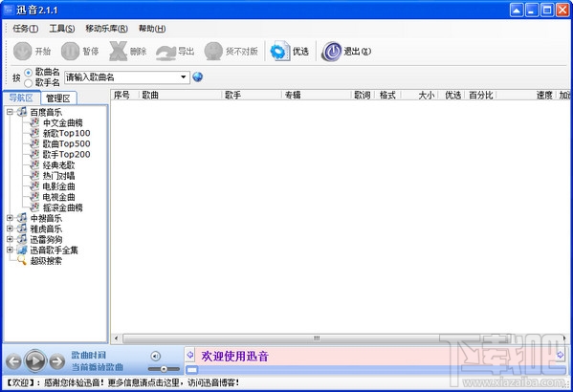
Task: Select 超级搜索 in the tree
Action: (x=46, y=260)
